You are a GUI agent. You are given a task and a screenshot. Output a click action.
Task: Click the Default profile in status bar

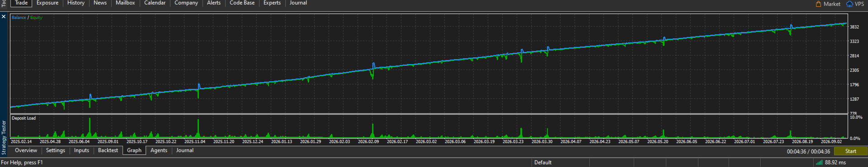(x=543, y=162)
